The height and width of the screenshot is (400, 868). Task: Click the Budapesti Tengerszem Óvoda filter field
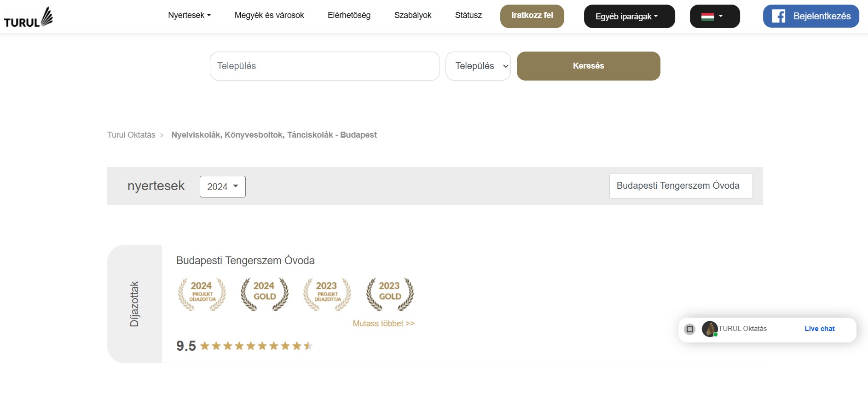681,186
